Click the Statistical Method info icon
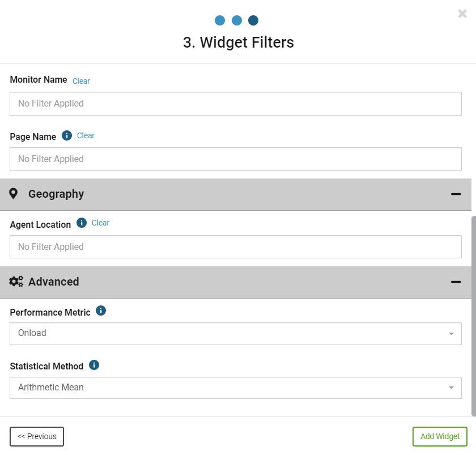 pos(94,364)
